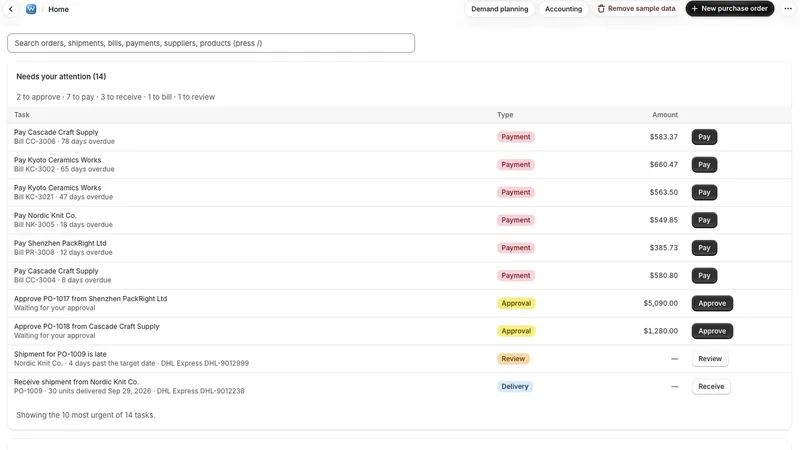
Task: Click the New purchase order label
Action: click(734, 9)
